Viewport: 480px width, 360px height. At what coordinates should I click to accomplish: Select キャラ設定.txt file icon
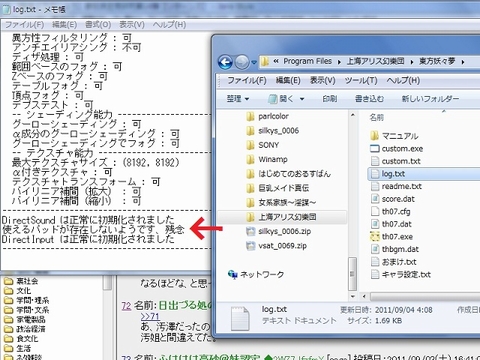375,274
